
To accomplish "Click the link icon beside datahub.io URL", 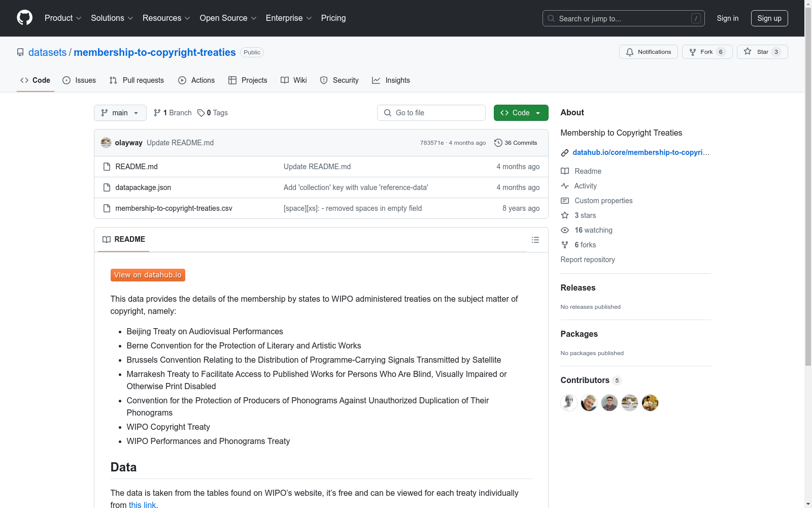I will [x=565, y=152].
